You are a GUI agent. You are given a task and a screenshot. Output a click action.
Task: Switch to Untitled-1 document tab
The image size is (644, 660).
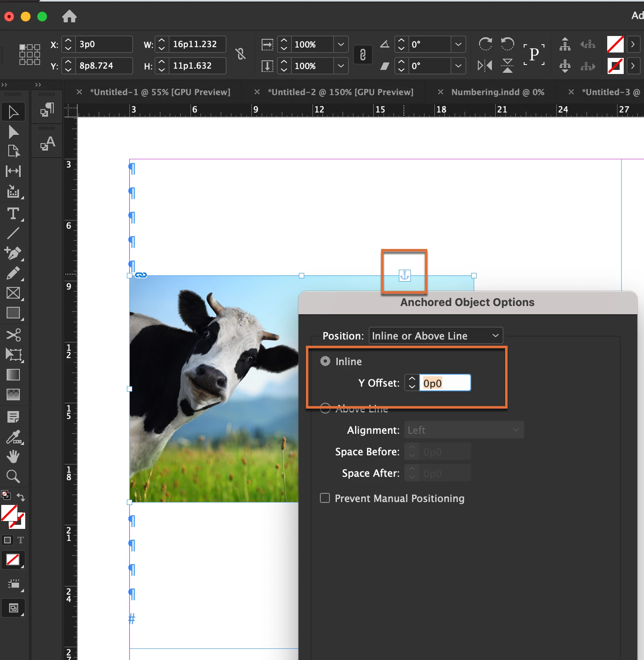160,92
